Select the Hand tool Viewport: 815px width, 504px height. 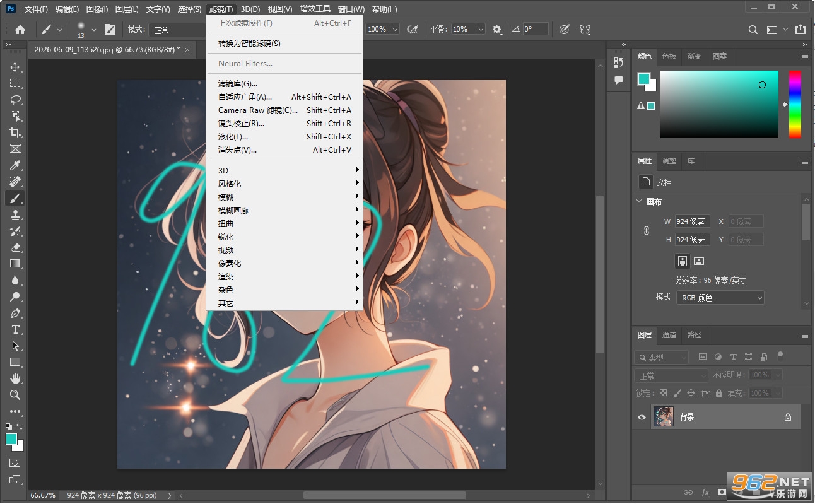click(15, 378)
